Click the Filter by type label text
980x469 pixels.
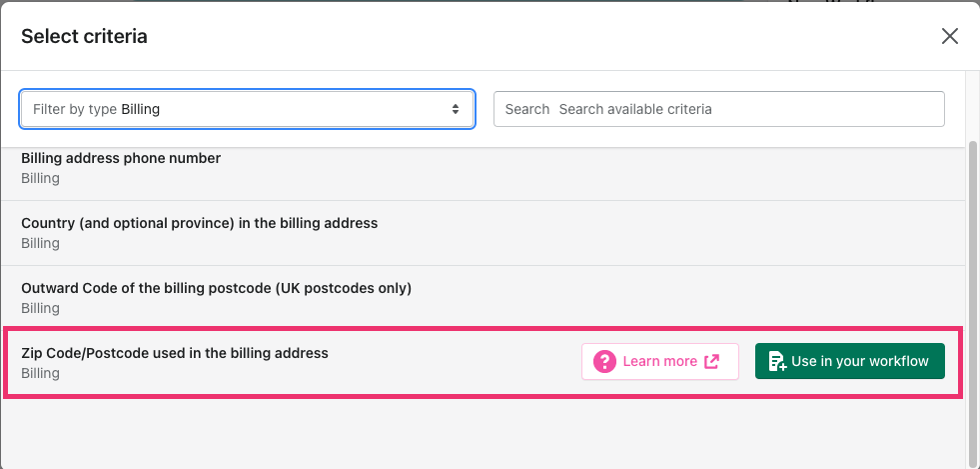pos(74,109)
